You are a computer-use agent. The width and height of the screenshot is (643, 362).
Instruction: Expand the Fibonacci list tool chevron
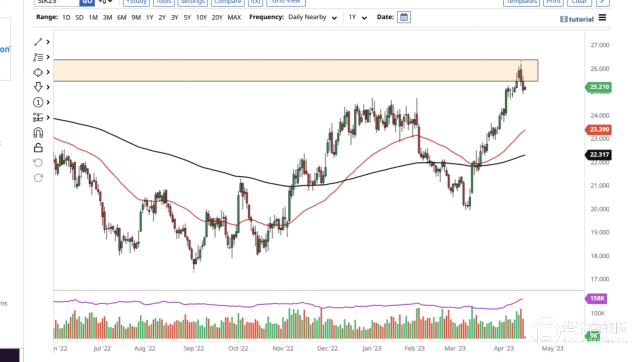point(48,57)
